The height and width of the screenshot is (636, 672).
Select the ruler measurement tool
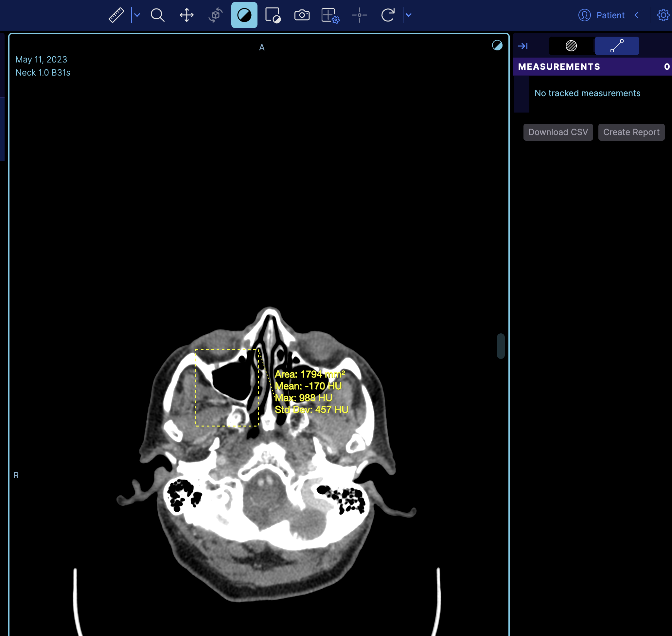pyautogui.click(x=116, y=15)
